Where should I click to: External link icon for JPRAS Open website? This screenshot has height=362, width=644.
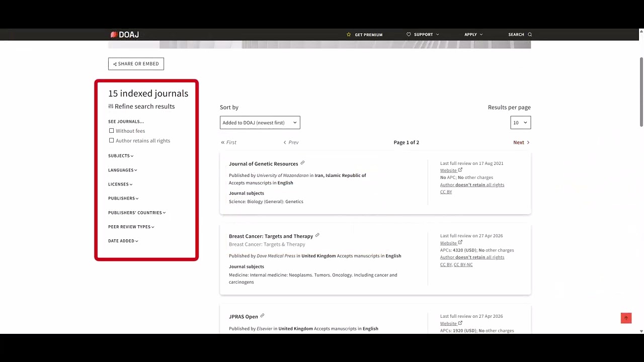[x=460, y=323]
